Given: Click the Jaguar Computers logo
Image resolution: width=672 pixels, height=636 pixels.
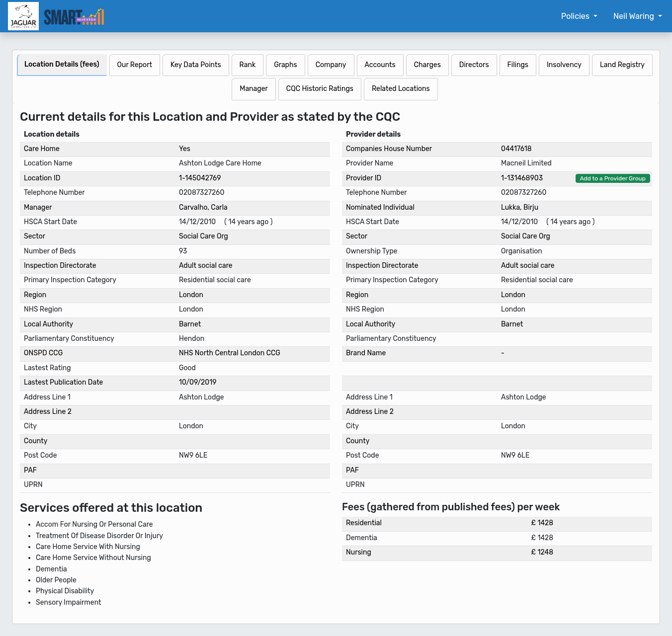Looking at the screenshot, I should point(23,16).
